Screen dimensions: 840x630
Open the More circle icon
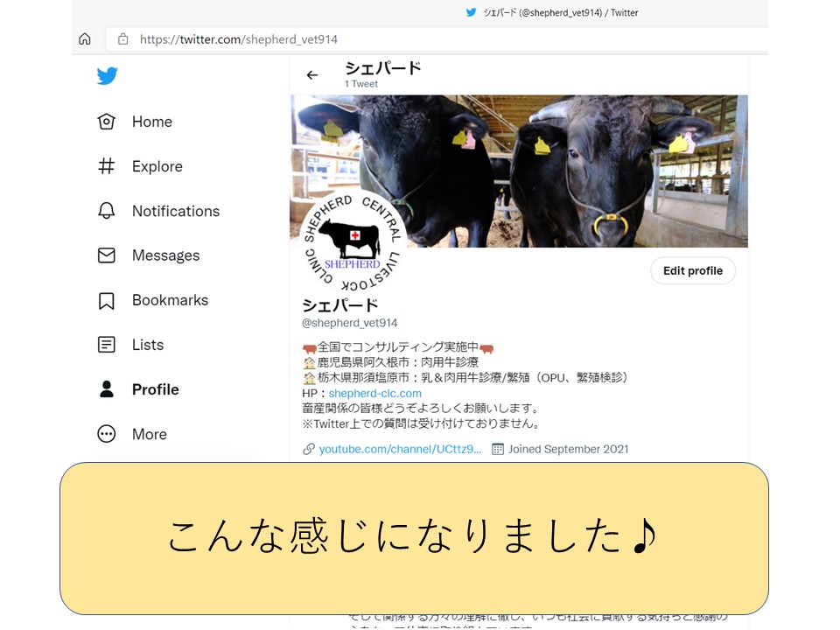click(106, 433)
